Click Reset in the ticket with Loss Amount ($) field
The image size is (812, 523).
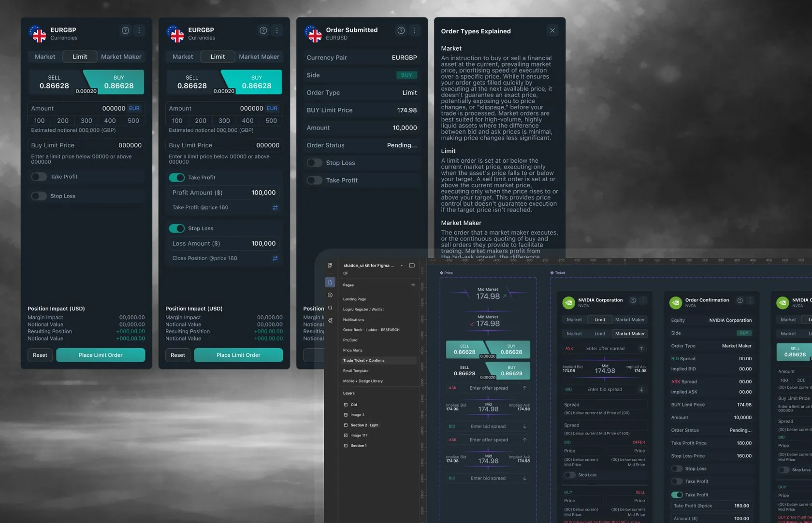click(x=178, y=355)
